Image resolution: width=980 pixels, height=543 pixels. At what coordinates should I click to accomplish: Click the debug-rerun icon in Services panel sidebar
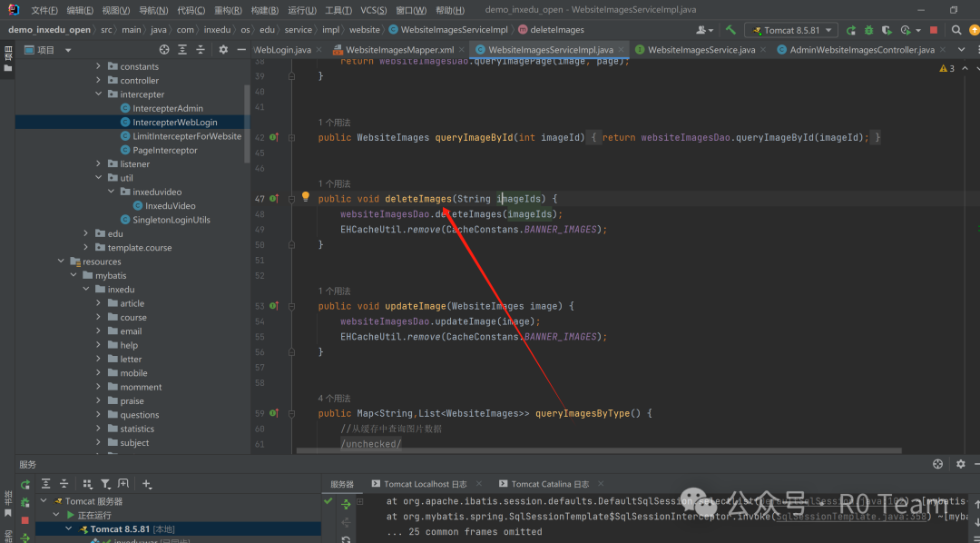tap(25, 502)
